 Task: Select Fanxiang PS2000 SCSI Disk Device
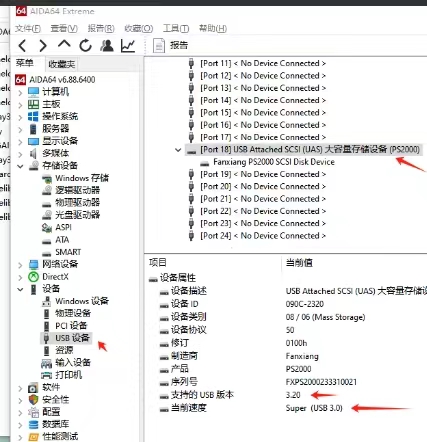click(274, 162)
